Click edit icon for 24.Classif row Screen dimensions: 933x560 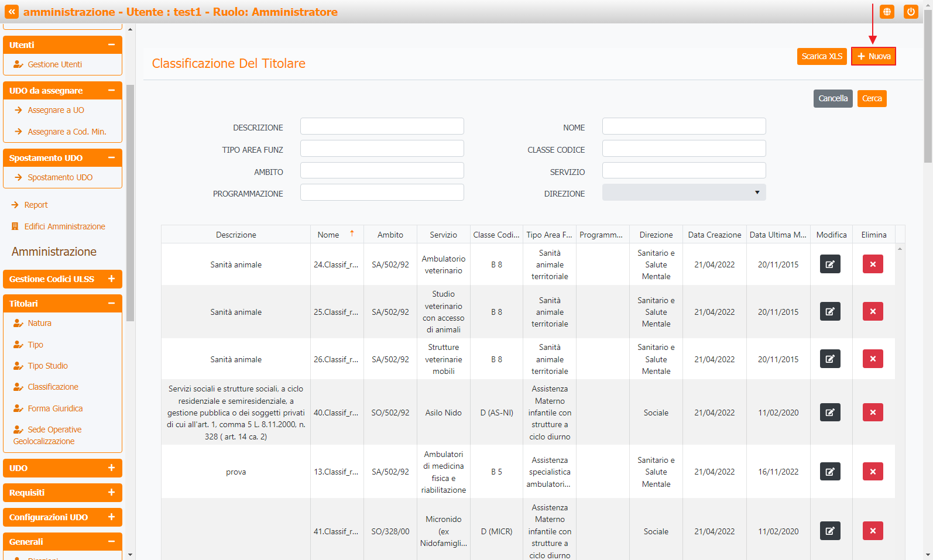point(830,264)
